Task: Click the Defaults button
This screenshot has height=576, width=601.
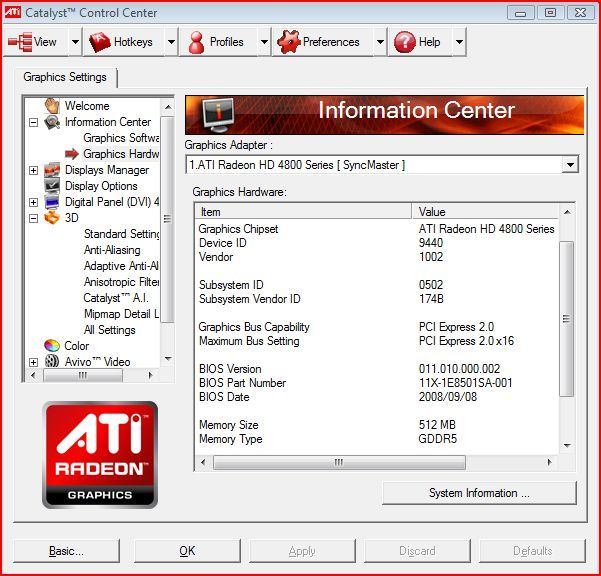Action: click(532, 551)
